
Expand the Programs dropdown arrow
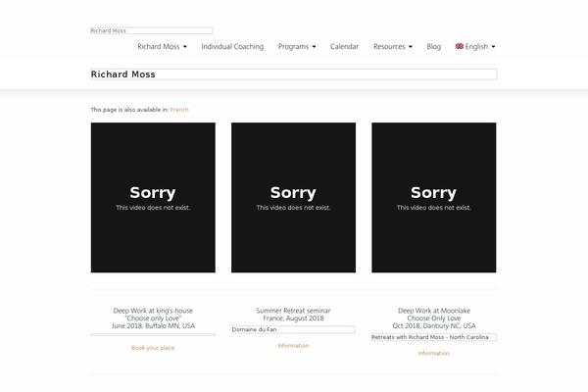pyautogui.click(x=314, y=47)
